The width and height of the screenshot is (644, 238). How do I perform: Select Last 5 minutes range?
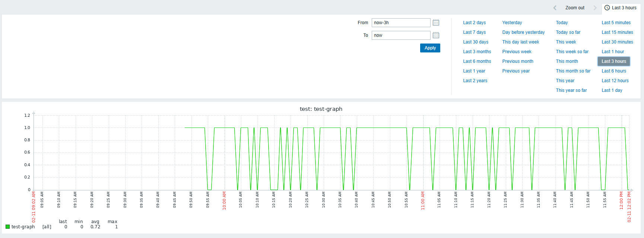pos(616,23)
